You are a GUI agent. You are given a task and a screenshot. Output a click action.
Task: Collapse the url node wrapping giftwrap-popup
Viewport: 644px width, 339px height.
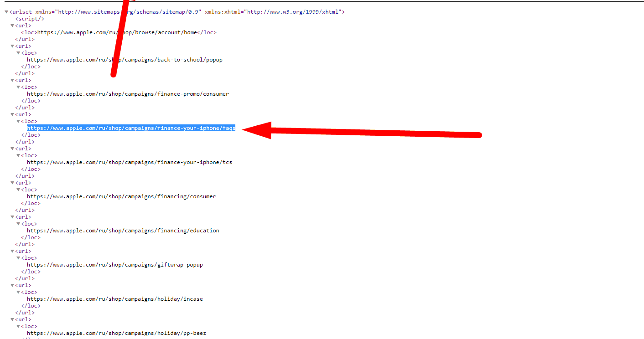[13, 251]
